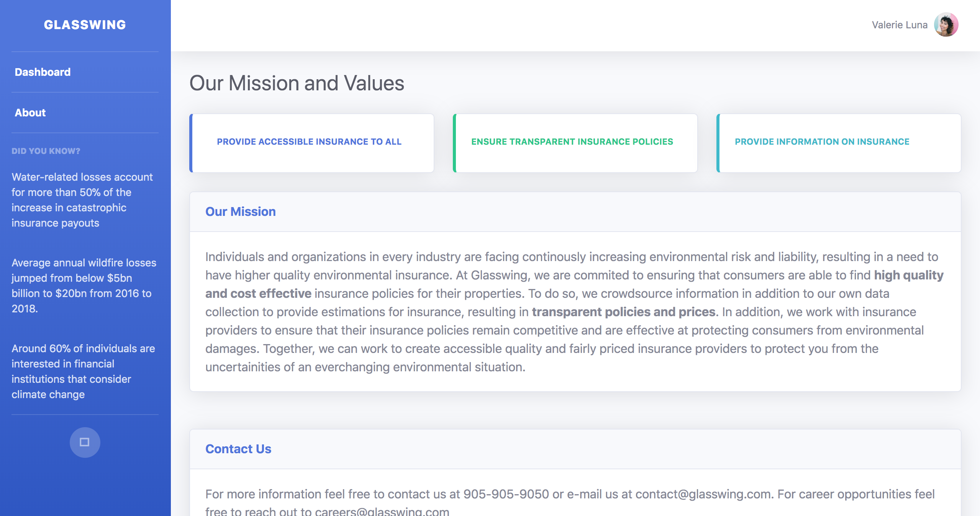
Task: Select the About sidebar menu item
Action: 30,113
